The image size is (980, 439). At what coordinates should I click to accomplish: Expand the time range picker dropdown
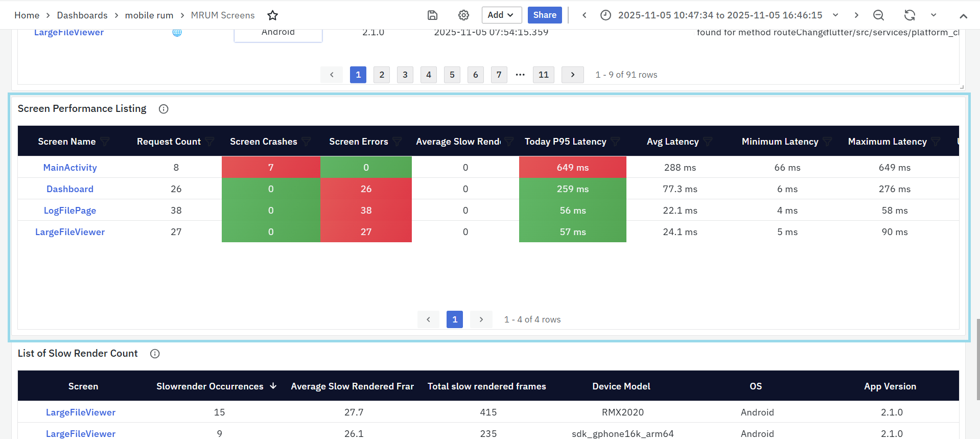click(835, 15)
